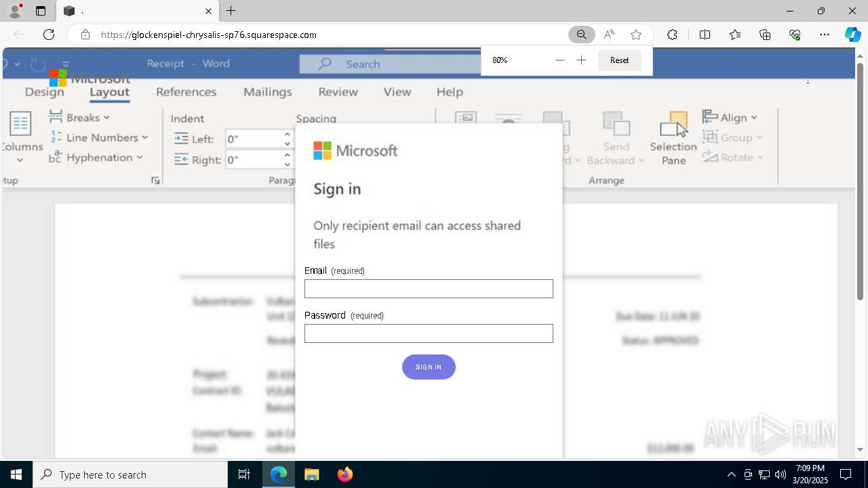Start Read aloud from address bar
The image size is (868, 488).
pyautogui.click(x=609, y=35)
